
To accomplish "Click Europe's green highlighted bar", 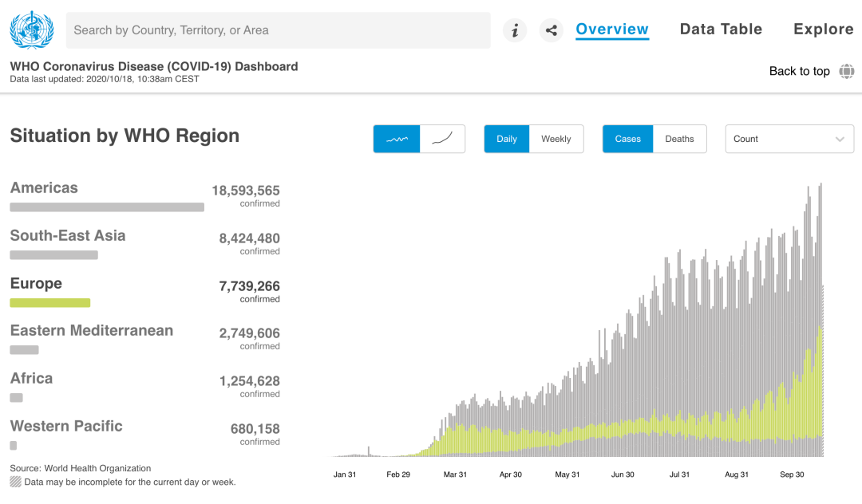I will [50, 302].
